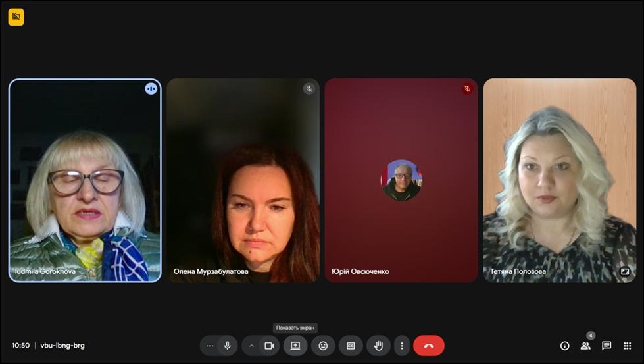The width and height of the screenshot is (644, 364).
Task: Expand video settings chevron arrow
Action: [251, 346]
